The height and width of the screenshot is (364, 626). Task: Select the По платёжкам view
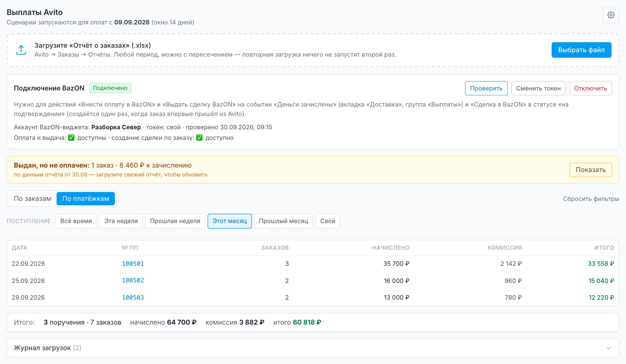[x=86, y=199]
